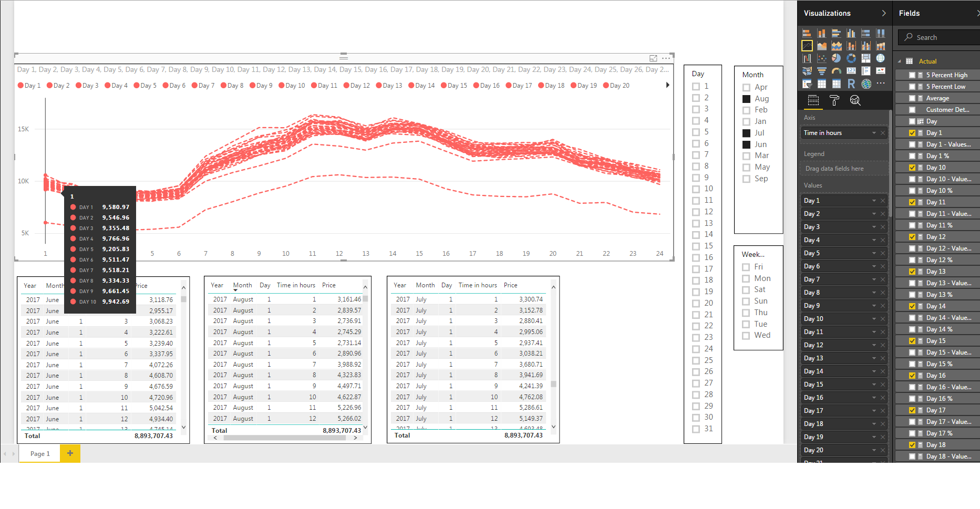This screenshot has height=509, width=980.
Task: Pick the slicer visualization
Action: click(807, 84)
